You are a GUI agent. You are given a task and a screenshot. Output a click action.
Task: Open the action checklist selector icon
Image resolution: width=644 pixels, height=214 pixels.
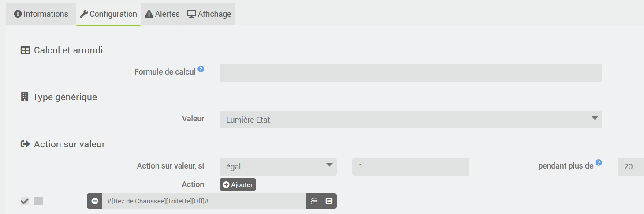click(x=314, y=201)
